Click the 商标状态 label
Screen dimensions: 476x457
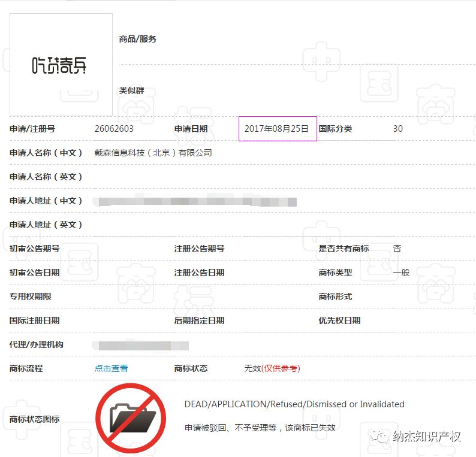(x=191, y=368)
